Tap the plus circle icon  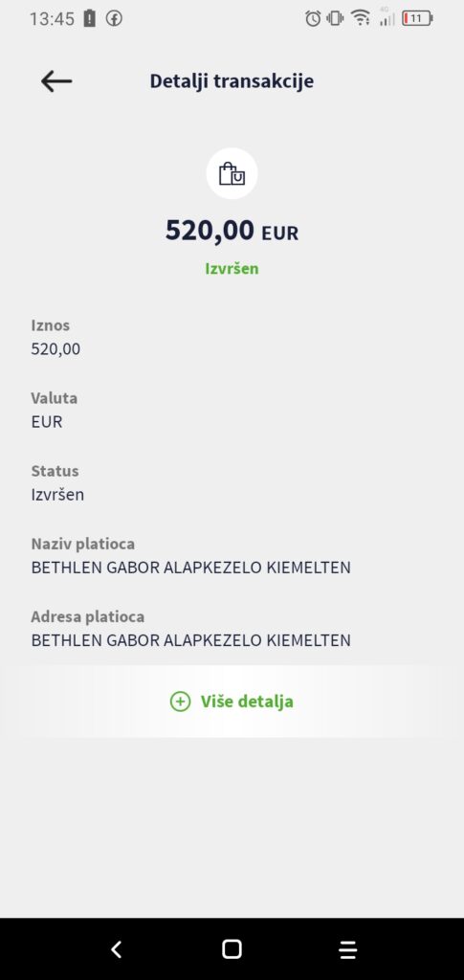pyautogui.click(x=180, y=702)
